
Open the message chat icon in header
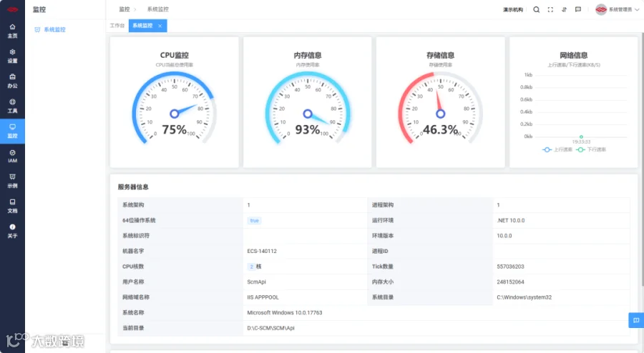[x=578, y=9]
